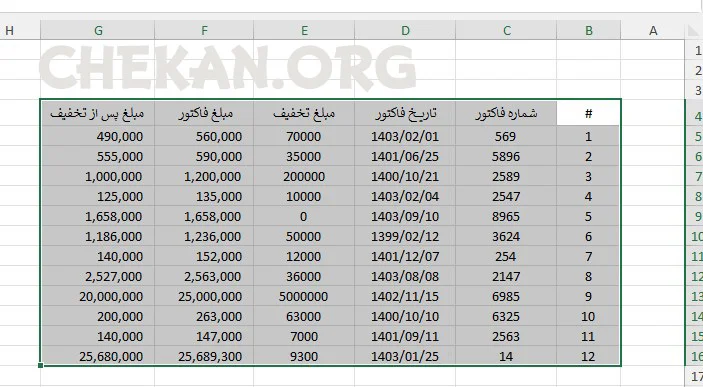
Task: Select cell with value 25,000,000
Action: (x=204, y=296)
